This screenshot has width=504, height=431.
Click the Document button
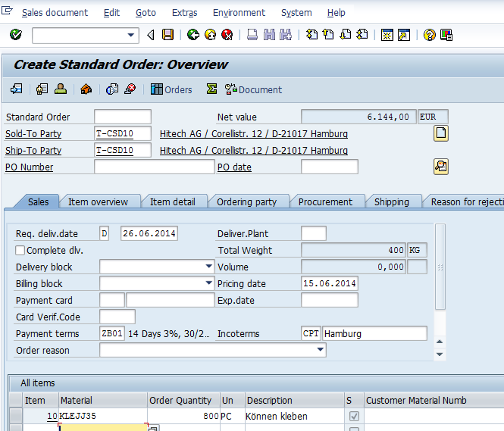[x=253, y=89]
